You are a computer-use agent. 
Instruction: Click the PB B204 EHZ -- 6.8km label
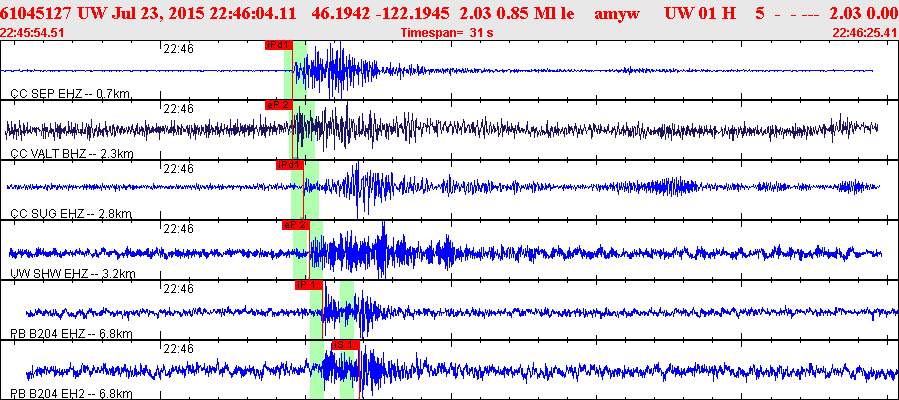[72, 334]
